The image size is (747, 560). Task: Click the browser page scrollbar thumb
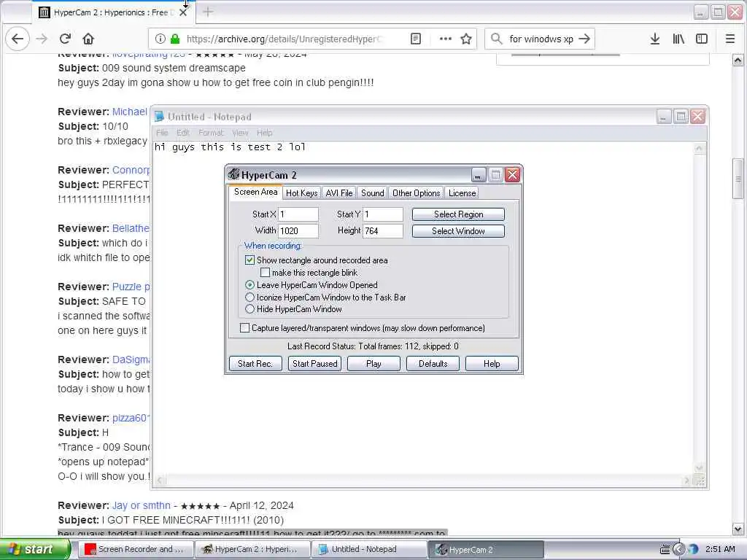(x=738, y=179)
